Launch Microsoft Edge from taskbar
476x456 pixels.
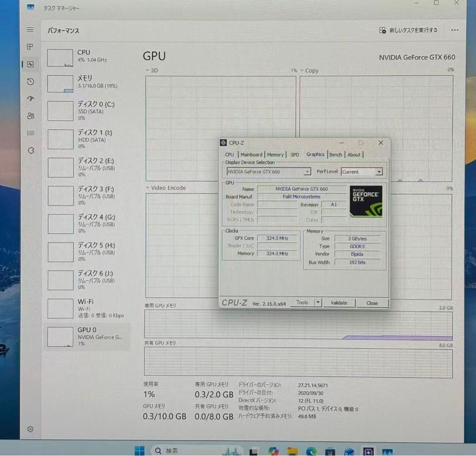pos(311,452)
